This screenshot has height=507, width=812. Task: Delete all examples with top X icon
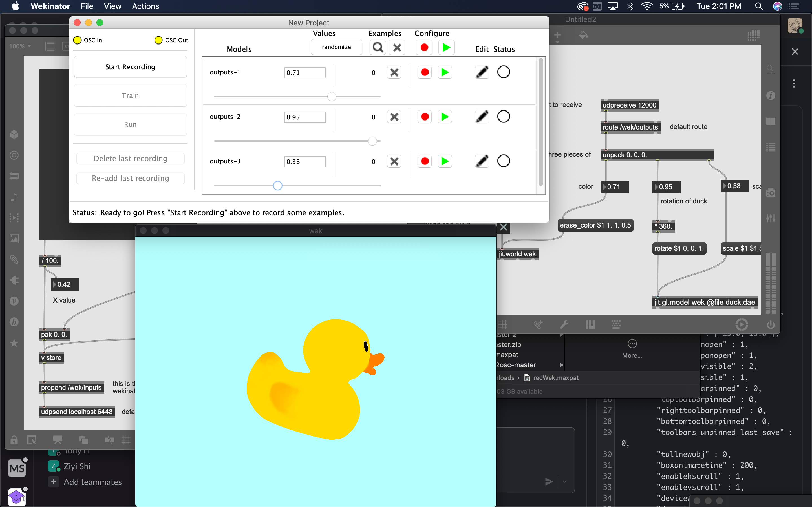(x=397, y=47)
